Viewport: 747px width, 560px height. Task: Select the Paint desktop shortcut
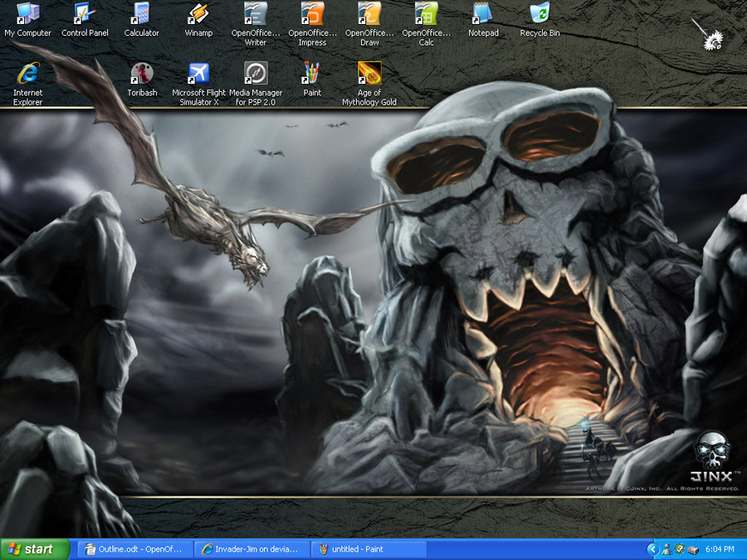pyautogui.click(x=313, y=80)
